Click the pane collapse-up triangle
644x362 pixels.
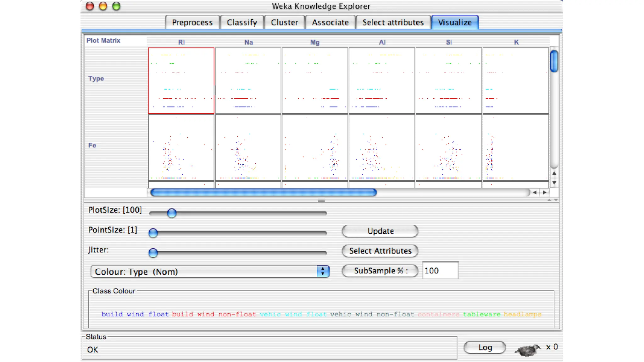tap(549, 200)
